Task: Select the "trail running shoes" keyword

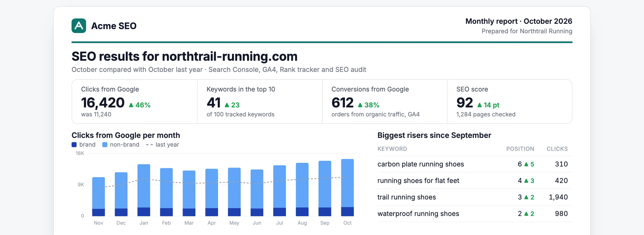Action: coord(407,197)
